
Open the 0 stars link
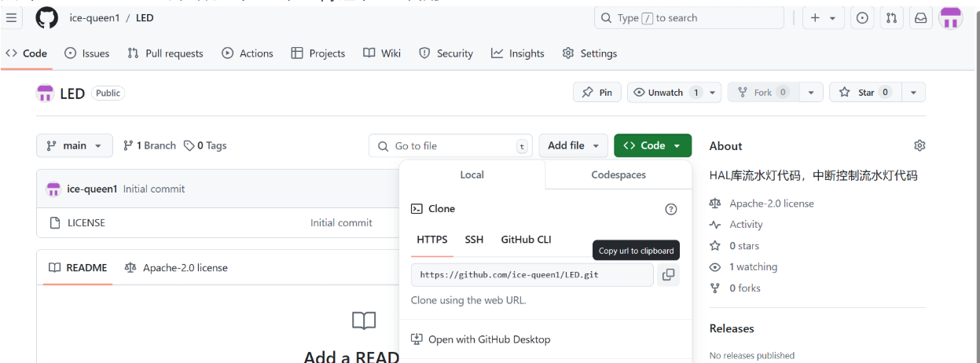point(744,246)
